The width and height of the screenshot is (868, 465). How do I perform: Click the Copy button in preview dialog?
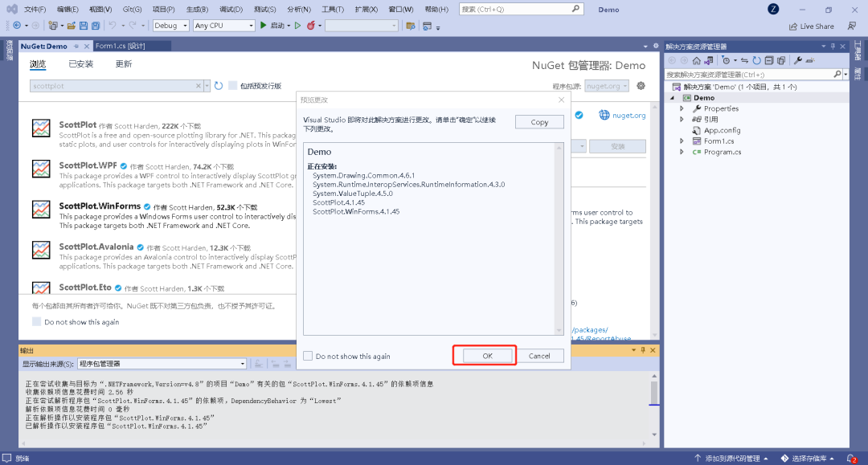(x=539, y=122)
